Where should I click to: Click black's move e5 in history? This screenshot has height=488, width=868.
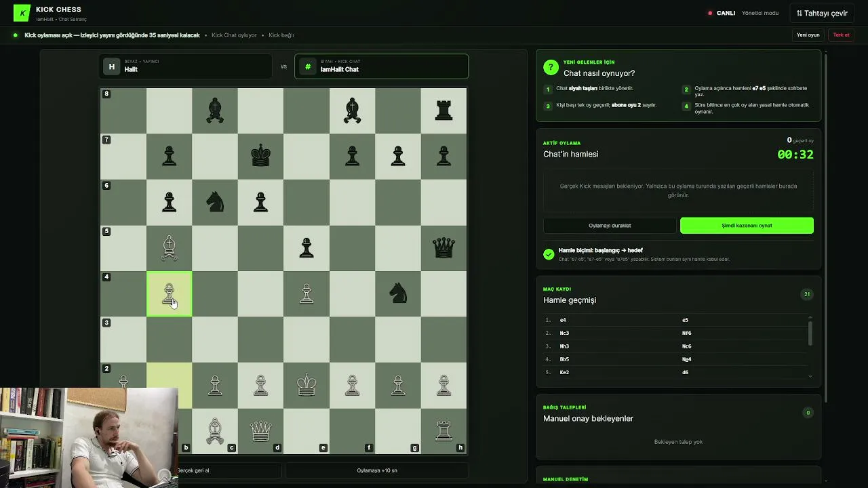685,320
